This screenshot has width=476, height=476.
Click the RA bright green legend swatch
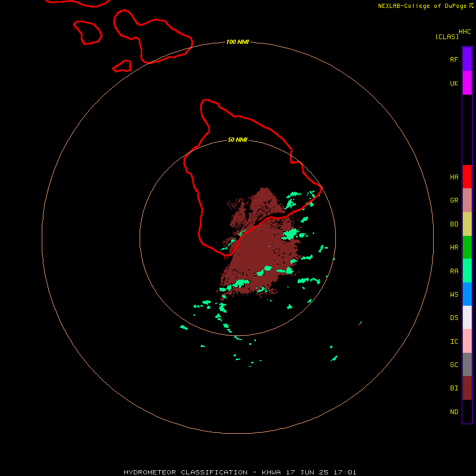[467, 271]
